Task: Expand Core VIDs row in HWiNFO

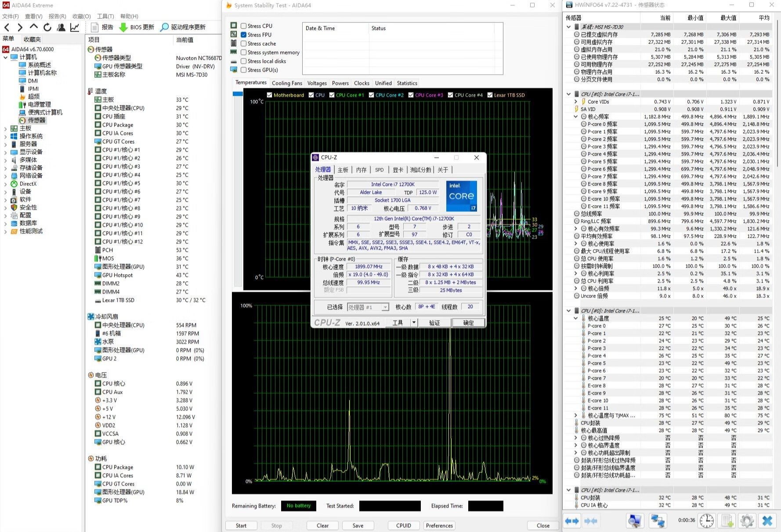Action: tap(576, 101)
